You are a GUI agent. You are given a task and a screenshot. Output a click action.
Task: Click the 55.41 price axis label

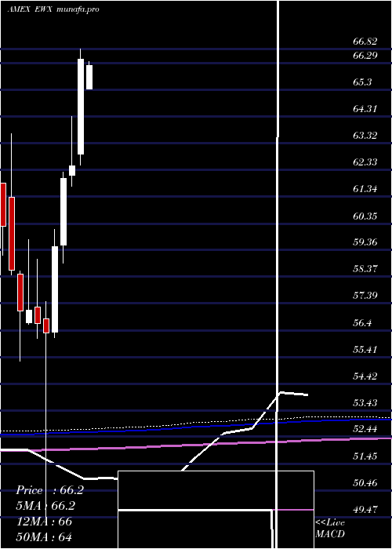[365, 350]
